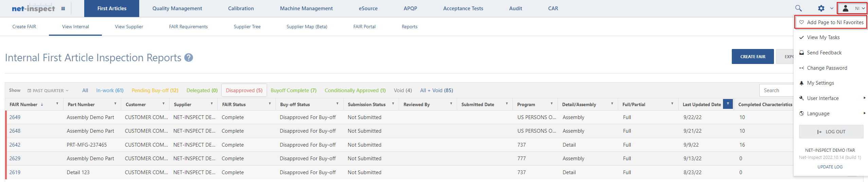Open Acceptance Tests module
This screenshot has height=182, width=868.
click(463, 9)
